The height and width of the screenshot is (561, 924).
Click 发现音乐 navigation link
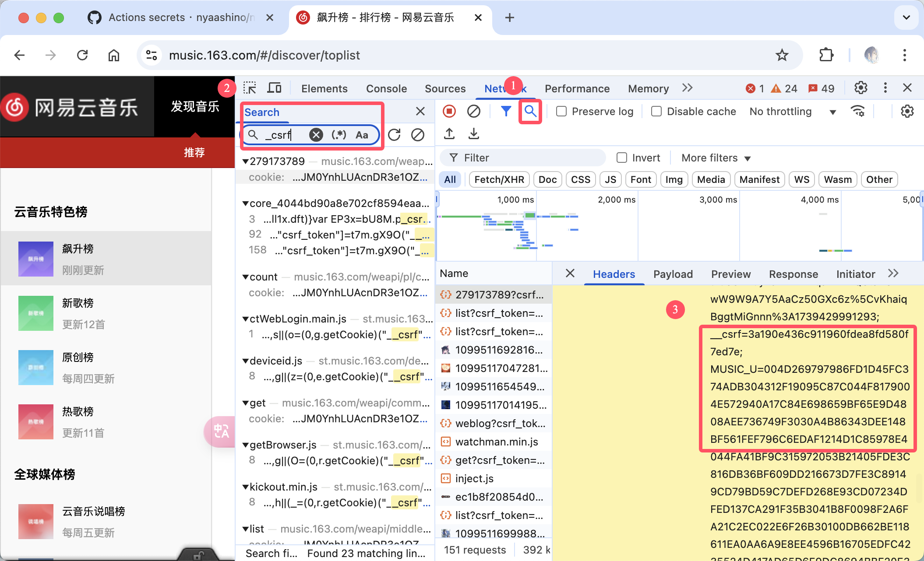195,106
